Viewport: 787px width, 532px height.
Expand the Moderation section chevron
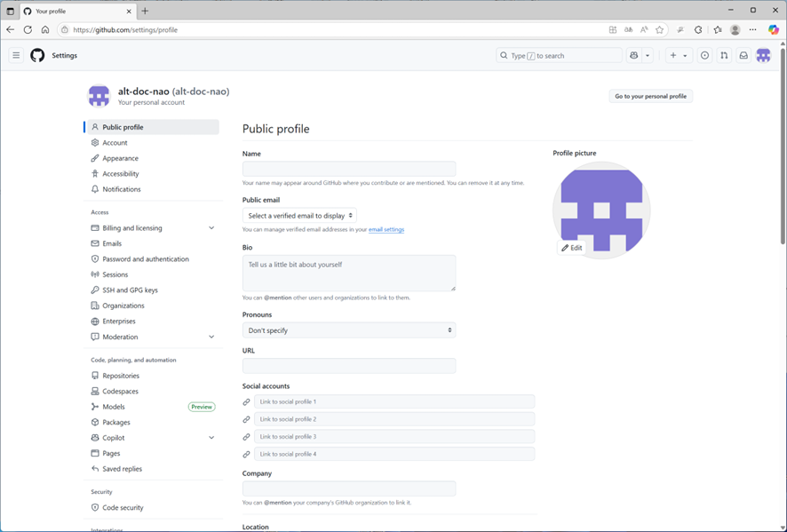[x=211, y=337]
